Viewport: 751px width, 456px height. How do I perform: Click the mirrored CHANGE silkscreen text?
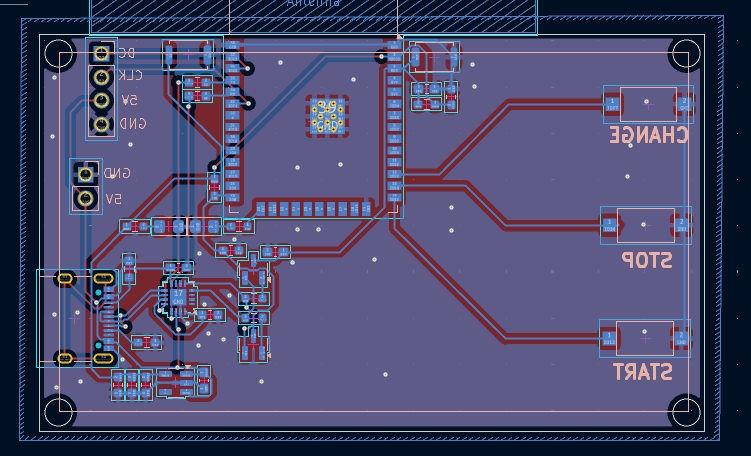tap(649, 135)
